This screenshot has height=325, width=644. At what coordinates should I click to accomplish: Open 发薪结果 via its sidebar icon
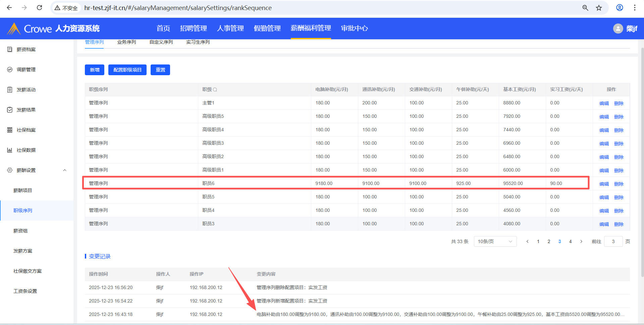click(10, 110)
